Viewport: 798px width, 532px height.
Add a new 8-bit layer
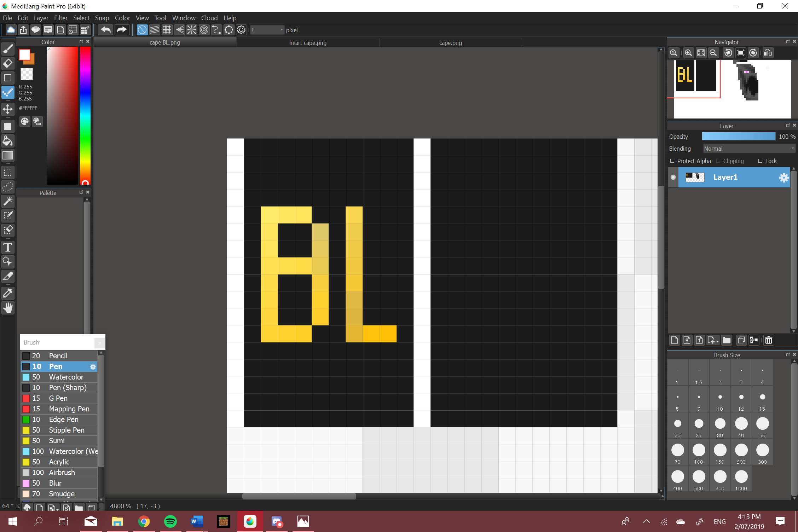687,340
